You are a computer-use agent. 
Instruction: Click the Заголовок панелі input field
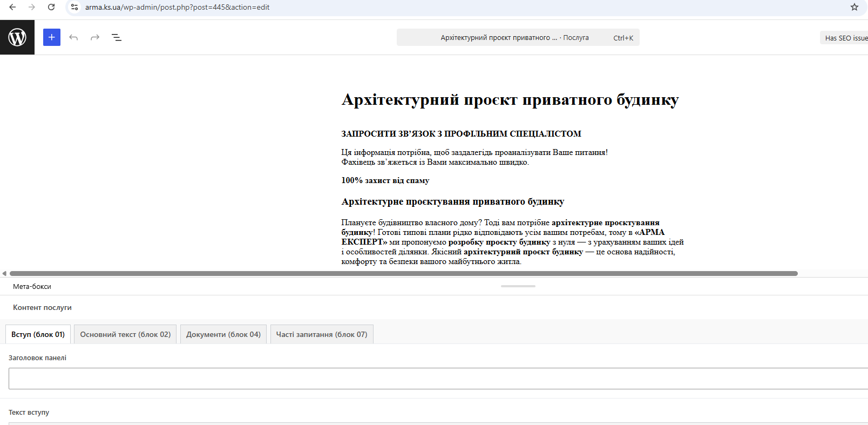(438, 379)
